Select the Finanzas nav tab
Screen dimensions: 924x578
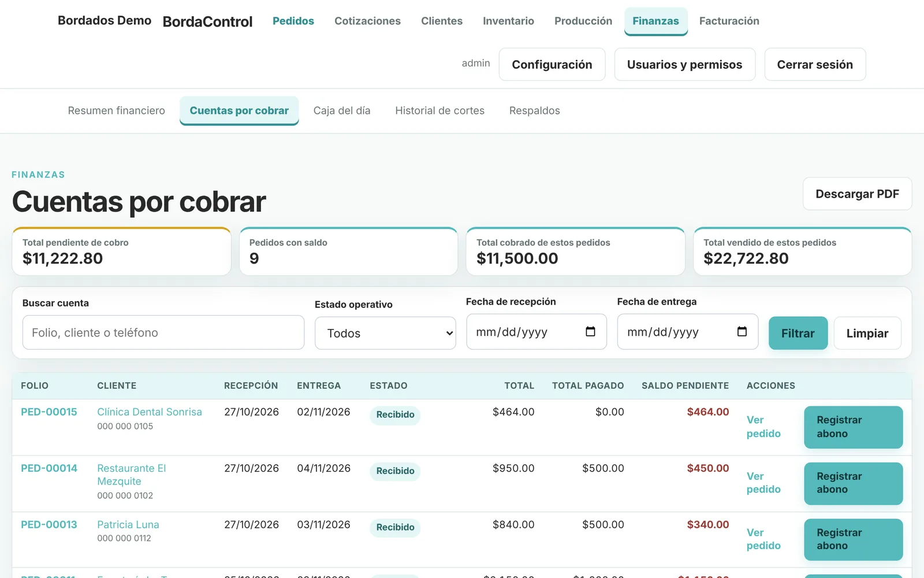click(x=655, y=21)
